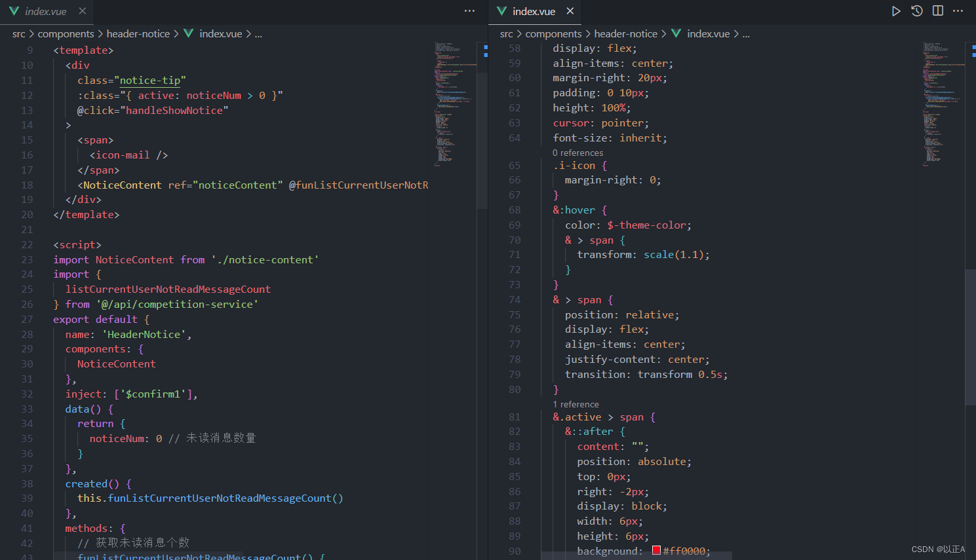Image resolution: width=976 pixels, height=560 pixels.
Task: Click 'transform: scale(1.1);' line
Action: [x=644, y=255]
